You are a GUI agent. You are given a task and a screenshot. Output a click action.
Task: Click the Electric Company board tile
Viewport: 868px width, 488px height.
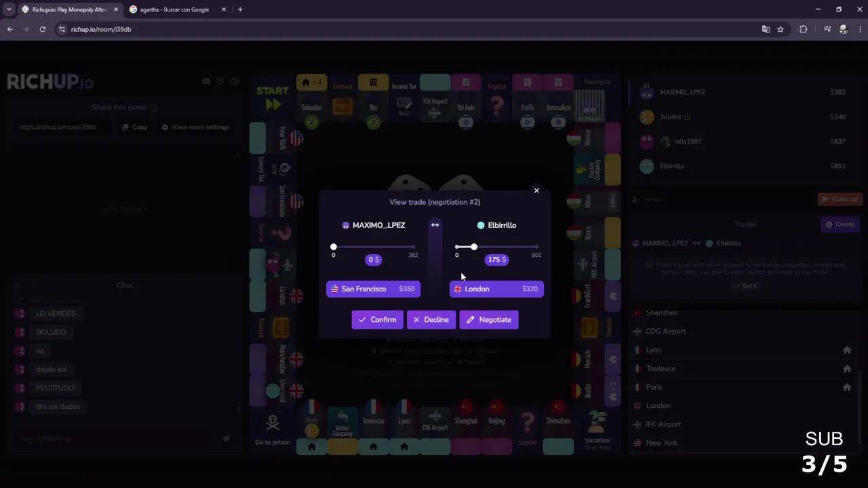click(597, 169)
